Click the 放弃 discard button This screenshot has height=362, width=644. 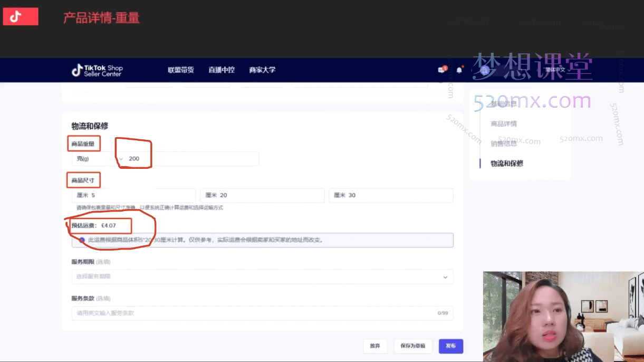point(375,346)
